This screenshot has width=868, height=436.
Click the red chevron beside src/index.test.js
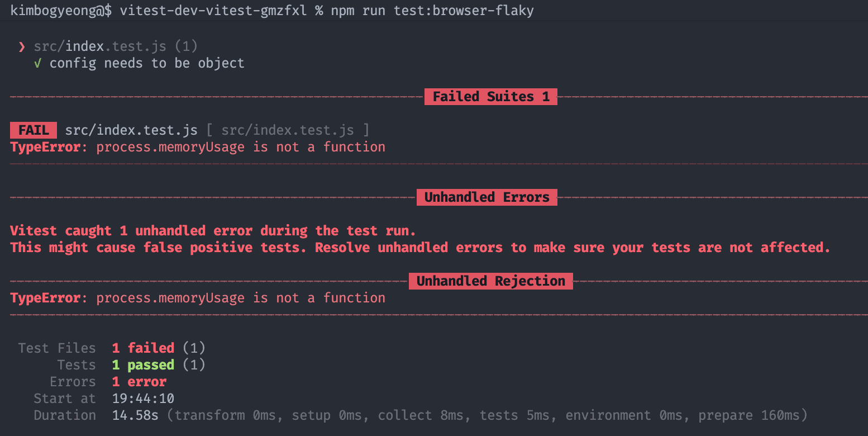pos(22,47)
